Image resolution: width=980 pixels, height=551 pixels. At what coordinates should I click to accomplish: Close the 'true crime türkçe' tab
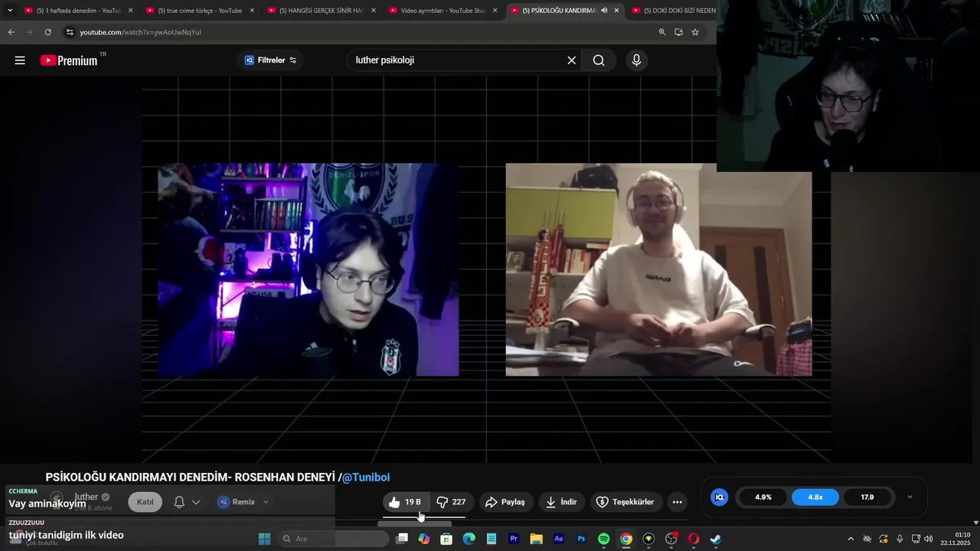click(x=252, y=11)
